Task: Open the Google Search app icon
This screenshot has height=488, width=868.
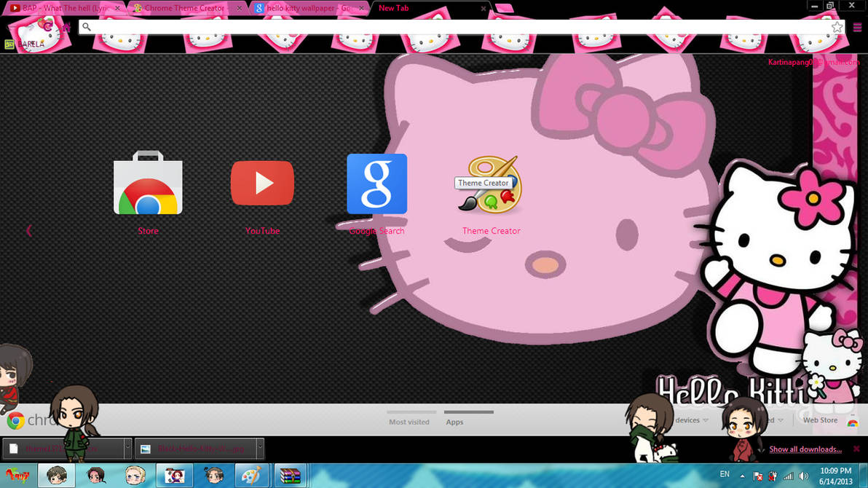Action: coord(377,184)
